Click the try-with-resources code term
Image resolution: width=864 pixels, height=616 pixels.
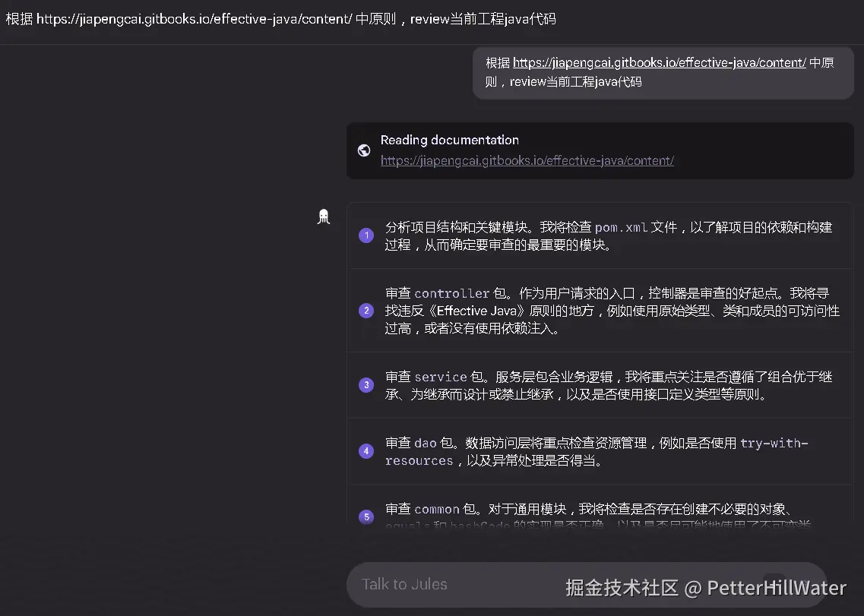coord(597,452)
